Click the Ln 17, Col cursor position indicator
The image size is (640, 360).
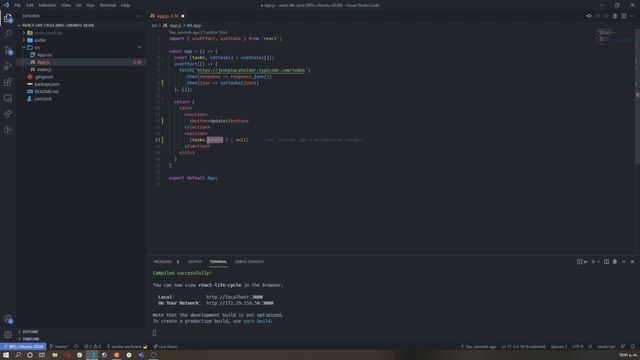523,347
